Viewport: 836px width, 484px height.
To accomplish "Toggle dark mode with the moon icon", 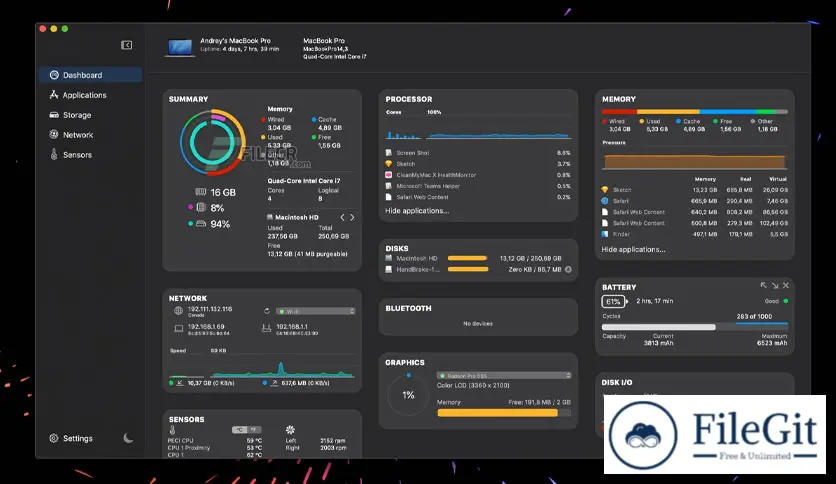I will pyautogui.click(x=128, y=438).
